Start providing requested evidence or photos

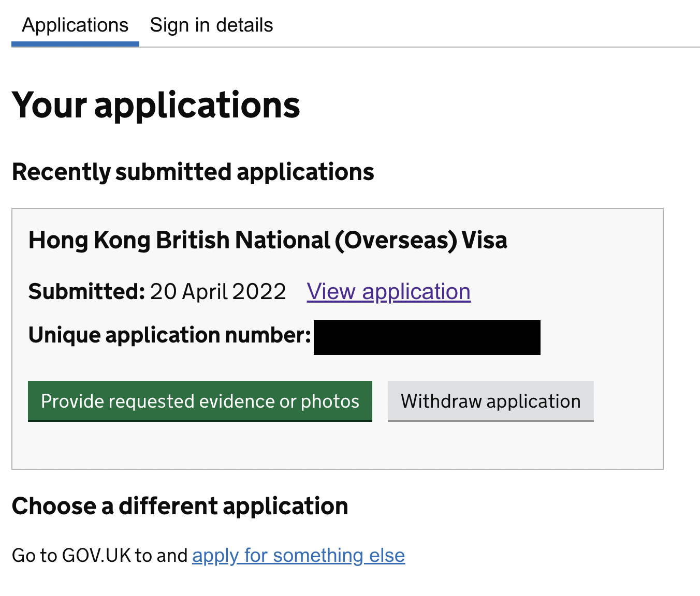tap(200, 401)
